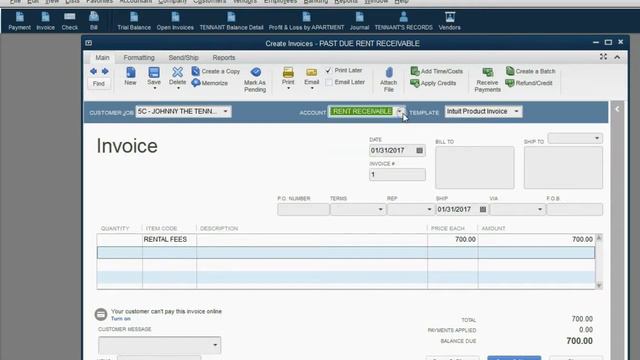The height and width of the screenshot is (360, 640).
Task: Switch to the Reports tab
Action: [x=224, y=58]
